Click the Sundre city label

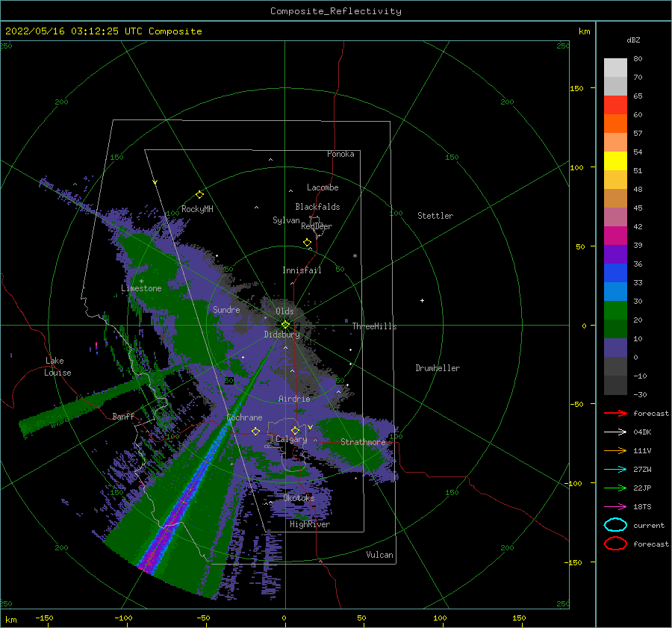tap(226, 309)
